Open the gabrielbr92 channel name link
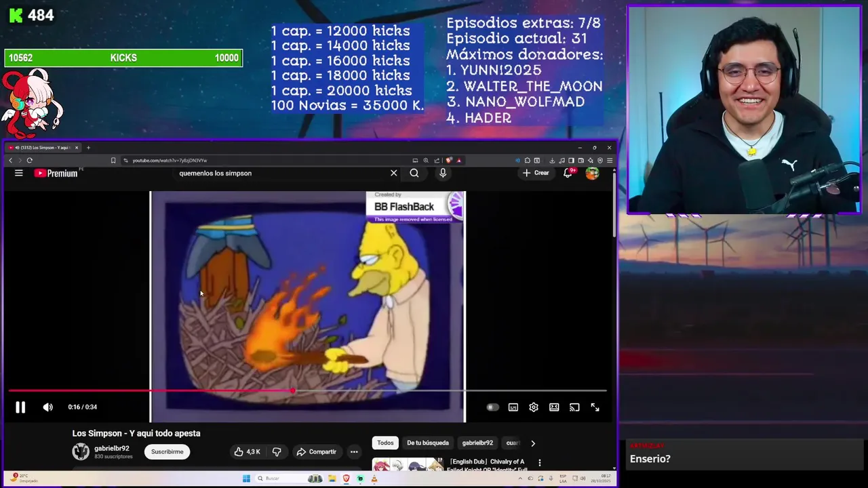The image size is (868, 488). point(111,449)
